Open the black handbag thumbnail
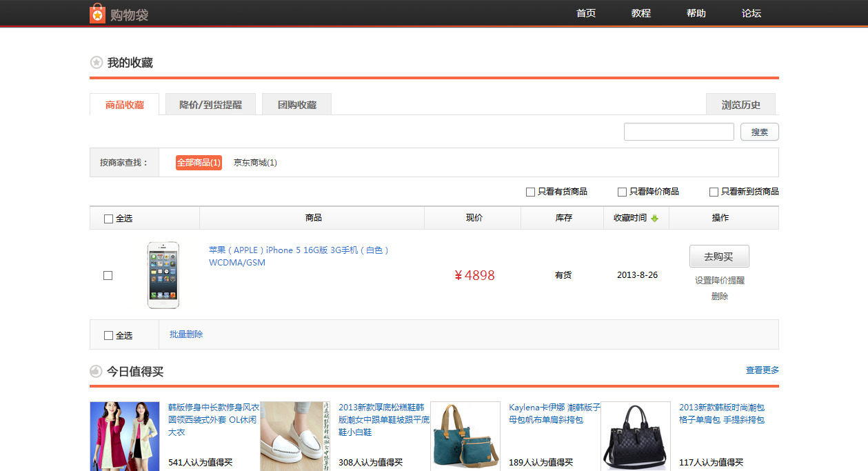This screenshot has height=471, width=868. coord(636,437)
